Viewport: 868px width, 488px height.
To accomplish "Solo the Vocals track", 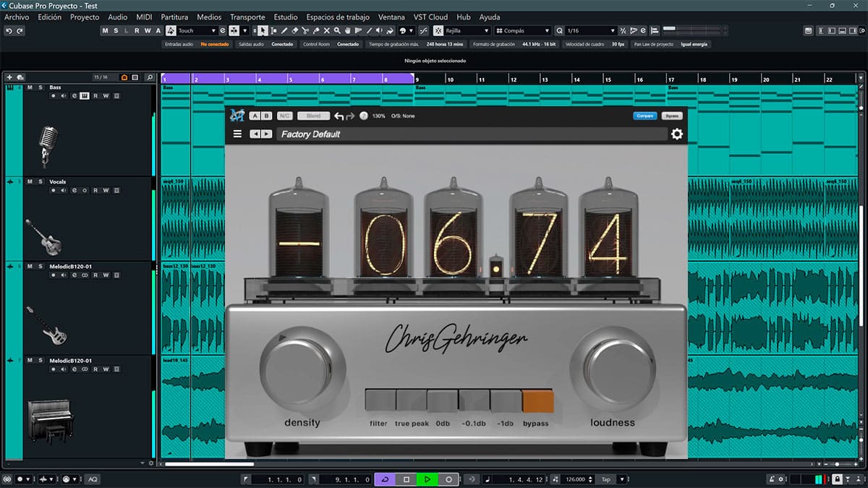I will tap(41, 181).
